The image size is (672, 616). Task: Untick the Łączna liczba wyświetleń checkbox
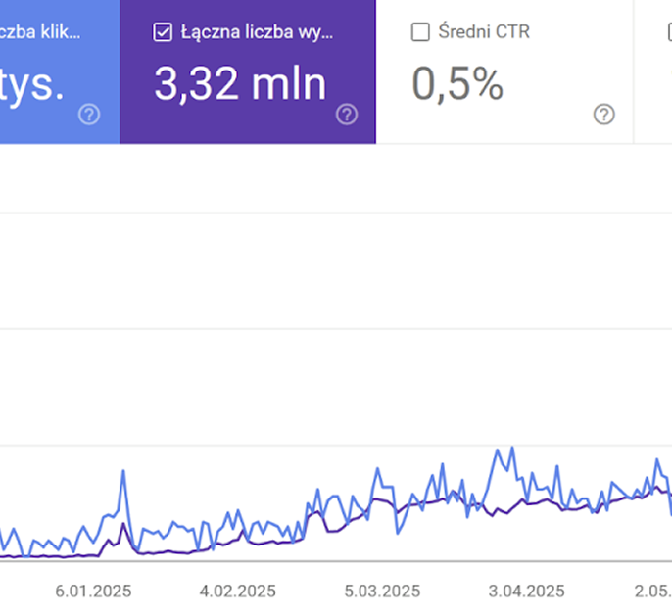164,32
